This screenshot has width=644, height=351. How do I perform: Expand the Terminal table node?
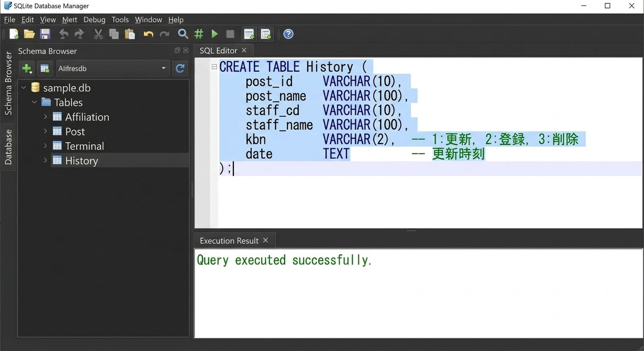pos(45,146)
